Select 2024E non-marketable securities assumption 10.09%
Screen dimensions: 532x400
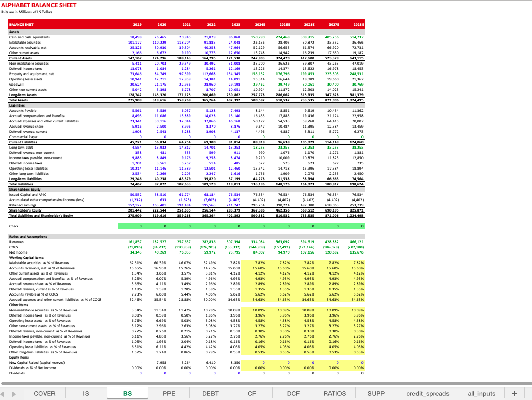259,310
